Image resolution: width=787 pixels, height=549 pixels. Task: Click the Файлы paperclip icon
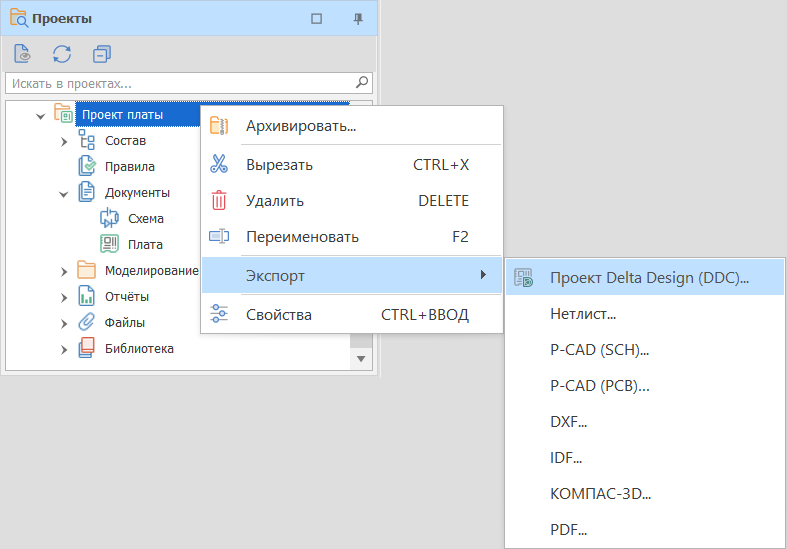(x=86, y=322)
